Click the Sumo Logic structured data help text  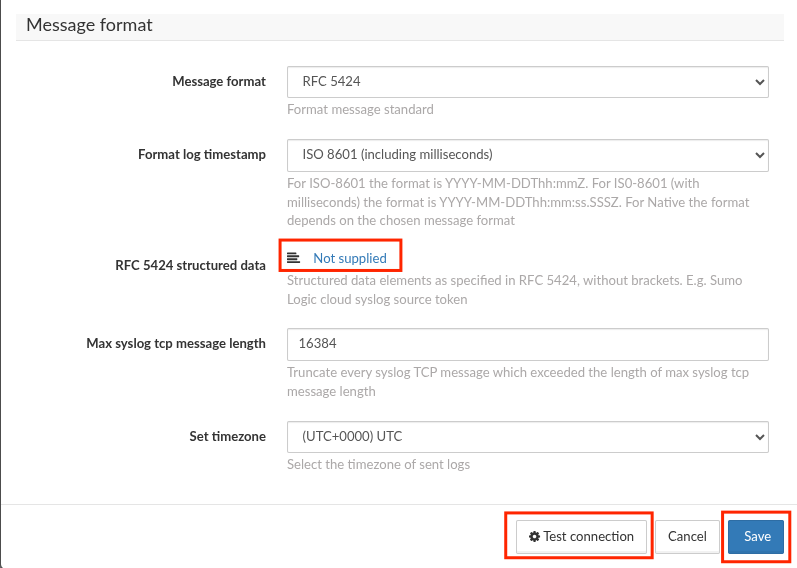point(514,290)
